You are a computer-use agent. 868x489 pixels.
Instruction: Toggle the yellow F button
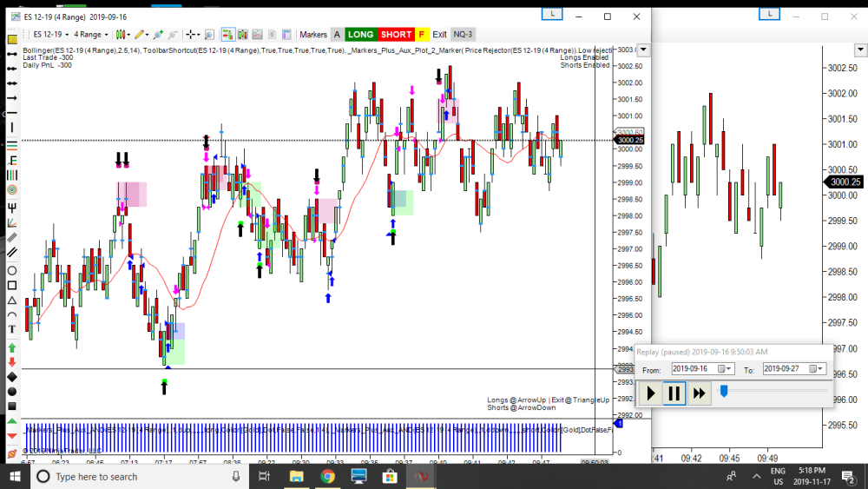(x=422, y=35)
